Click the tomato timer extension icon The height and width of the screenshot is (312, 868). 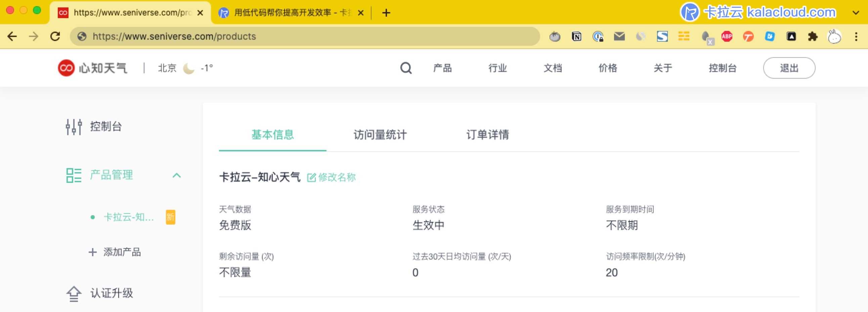tap(555, 36)
